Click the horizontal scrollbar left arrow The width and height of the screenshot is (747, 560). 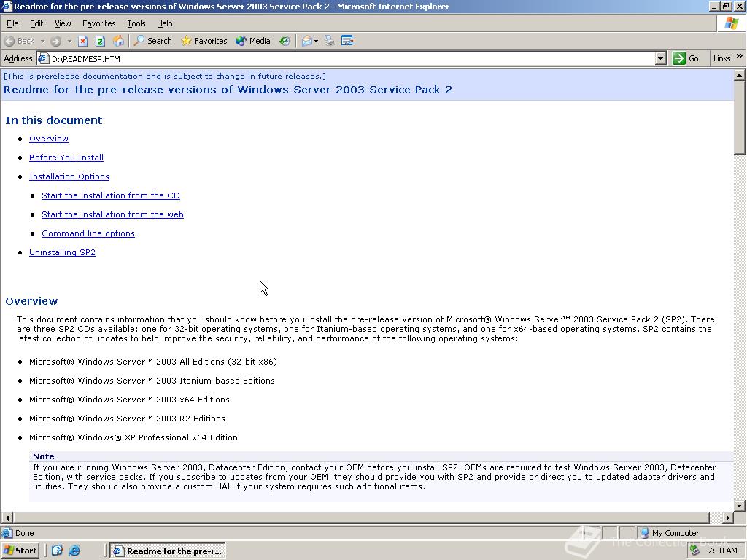pyautogui.click(x=7, y=518)
